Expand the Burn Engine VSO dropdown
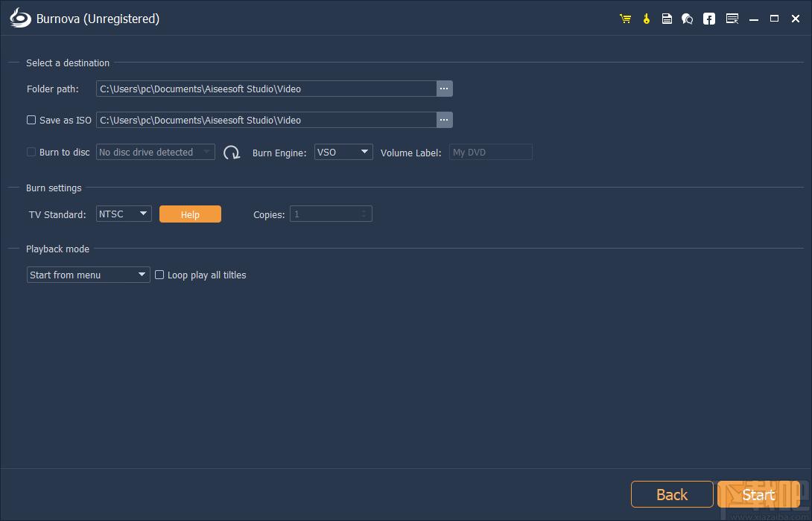The width and height of the screenshot is (812, 521). pyautogui.click(x=343, y=152)
